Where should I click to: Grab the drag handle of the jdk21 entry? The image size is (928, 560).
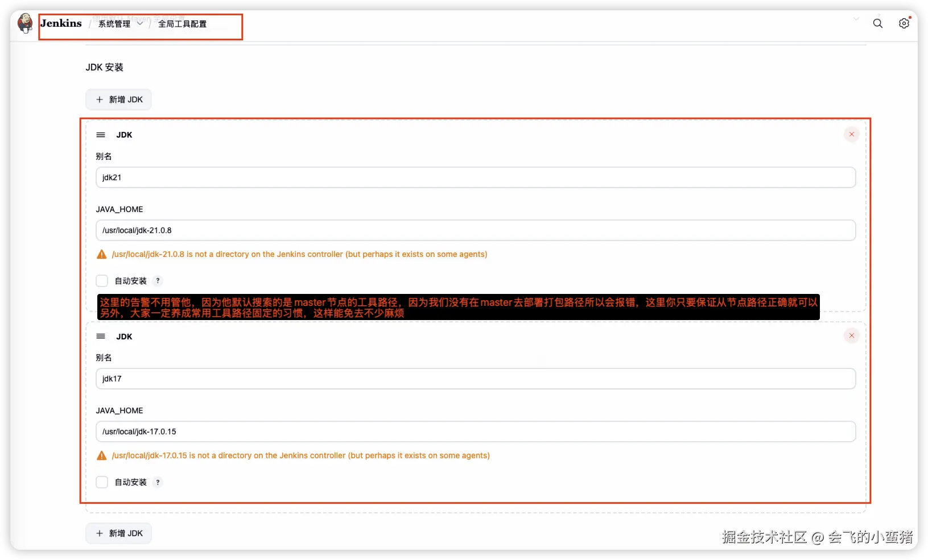[101, 135]
